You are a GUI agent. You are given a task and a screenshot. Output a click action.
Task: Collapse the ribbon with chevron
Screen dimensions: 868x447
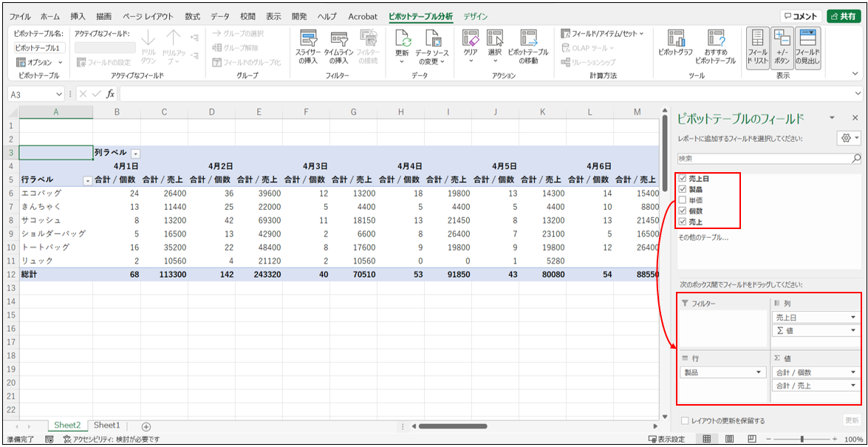[x=857, y=74]
